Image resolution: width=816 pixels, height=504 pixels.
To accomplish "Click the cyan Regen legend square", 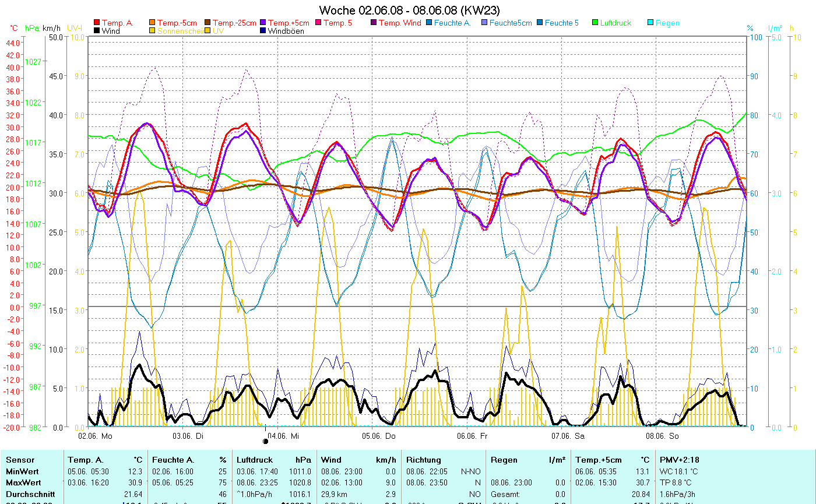I will (x=650, y=23).
